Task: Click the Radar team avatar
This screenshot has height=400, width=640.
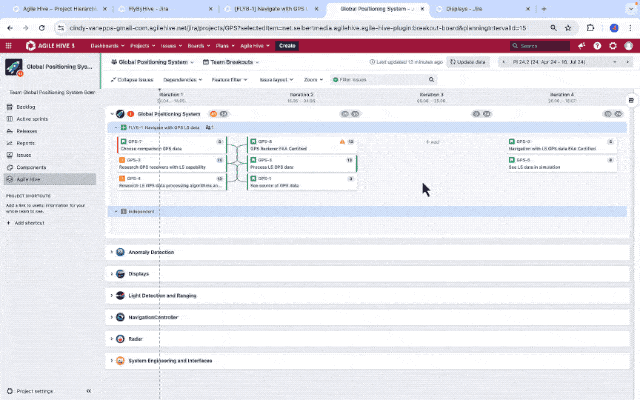Action: 120,339
